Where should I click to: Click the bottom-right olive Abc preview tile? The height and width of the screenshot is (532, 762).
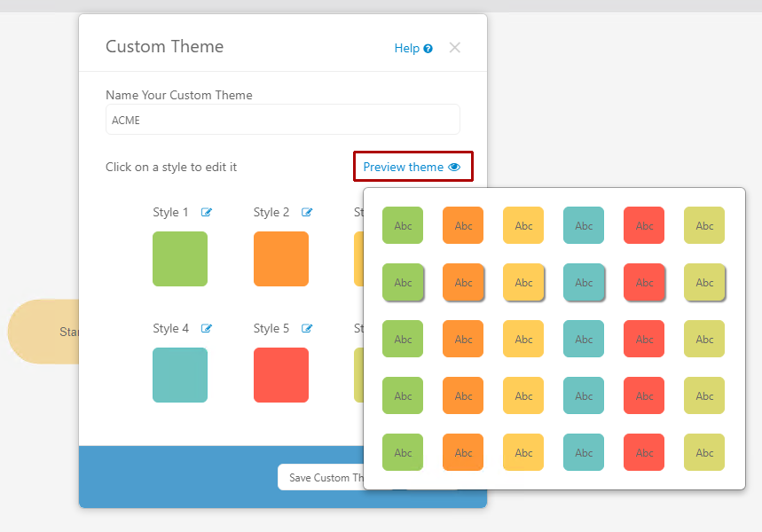(704, 452)
